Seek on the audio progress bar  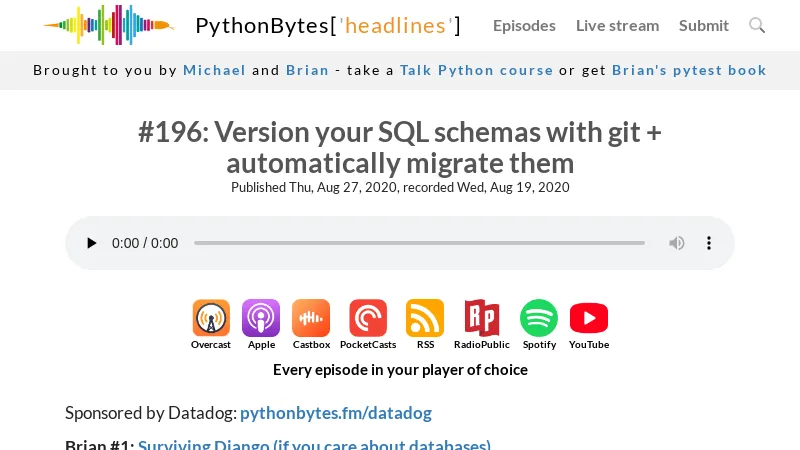(419, 243)
